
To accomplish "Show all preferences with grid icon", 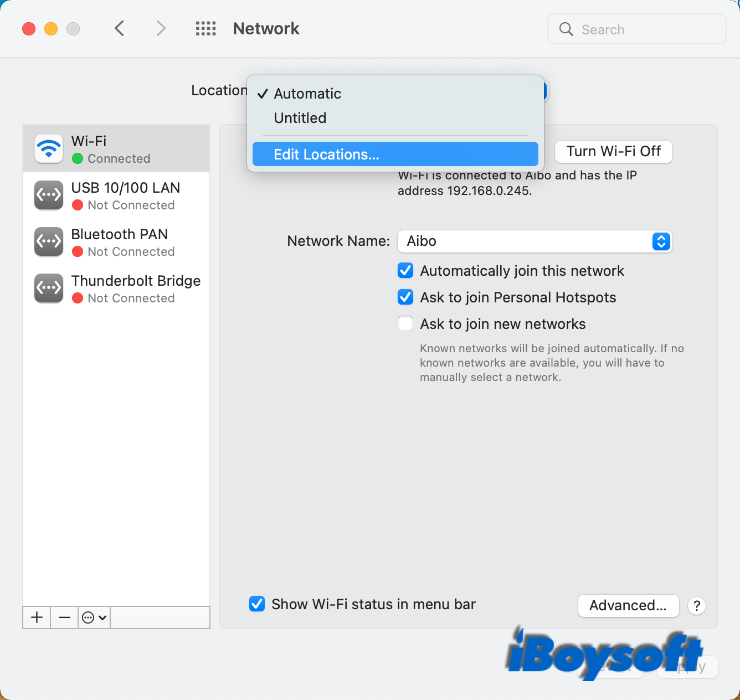I will [x=205, y=29].
